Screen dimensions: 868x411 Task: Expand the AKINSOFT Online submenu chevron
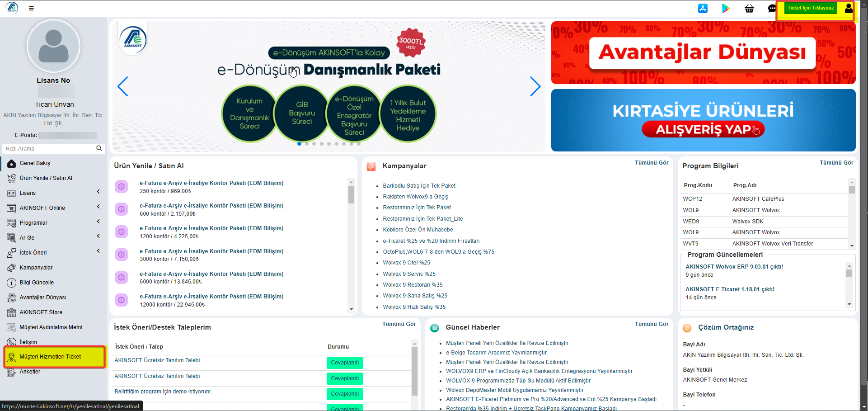99,207
